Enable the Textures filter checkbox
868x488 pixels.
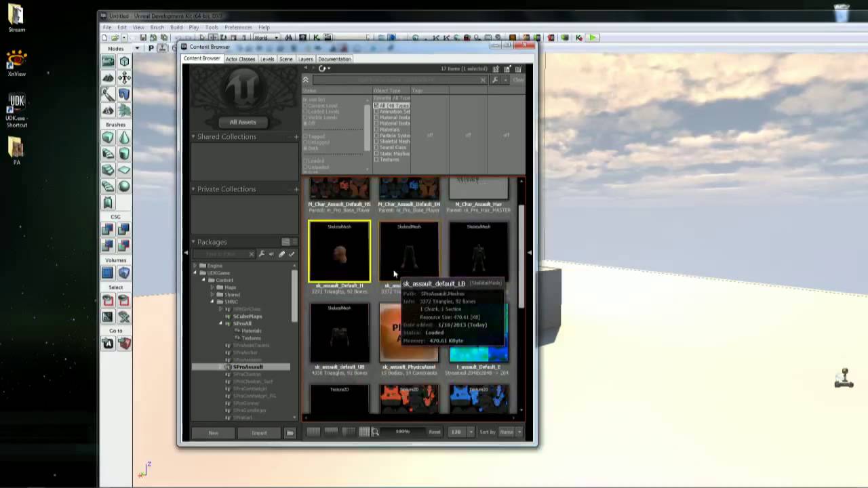376,160
